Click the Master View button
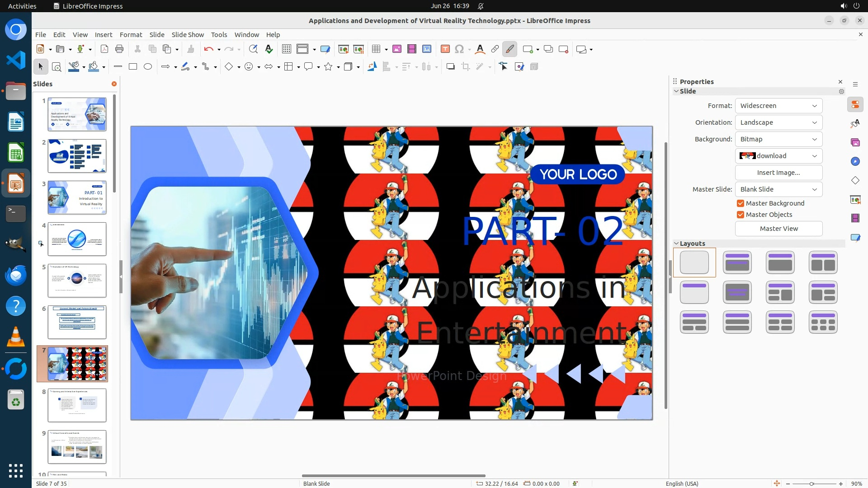The width and height of the screenshot is (868, 488). 778,229
